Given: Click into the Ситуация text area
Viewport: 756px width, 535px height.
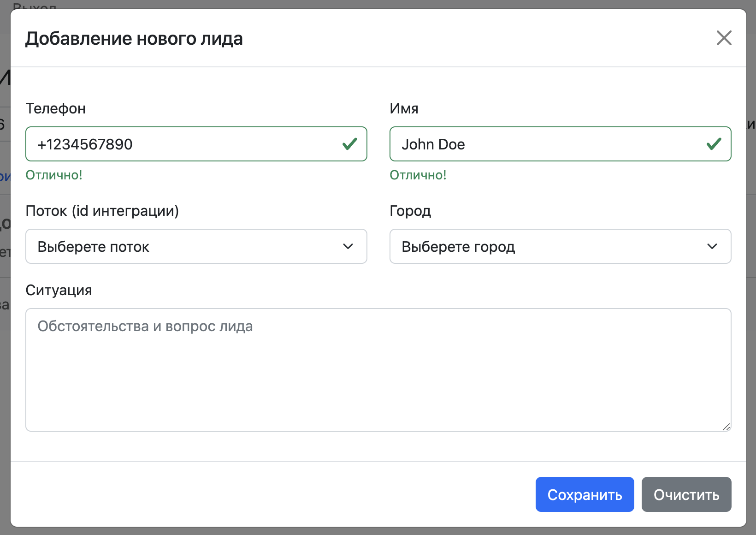Looking at the screenshot, I should click(378, 370).
